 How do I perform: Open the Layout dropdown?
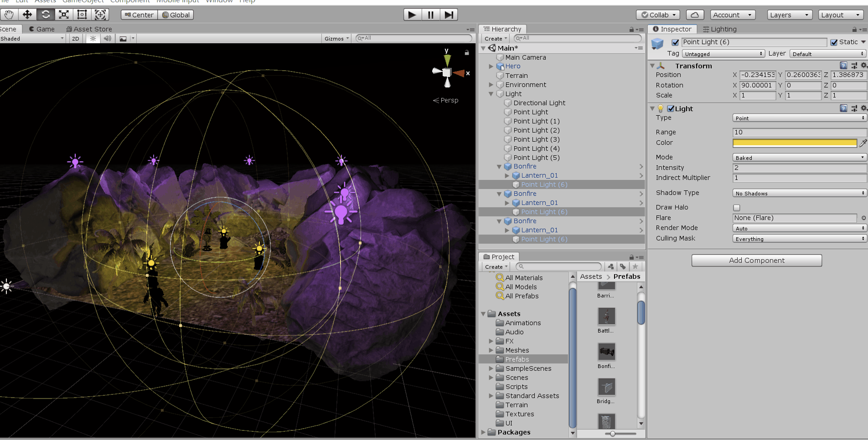(840, 15)
